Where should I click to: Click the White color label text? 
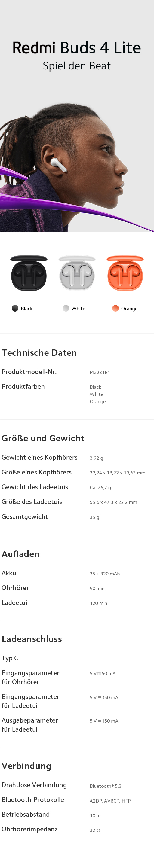(78, 309)
